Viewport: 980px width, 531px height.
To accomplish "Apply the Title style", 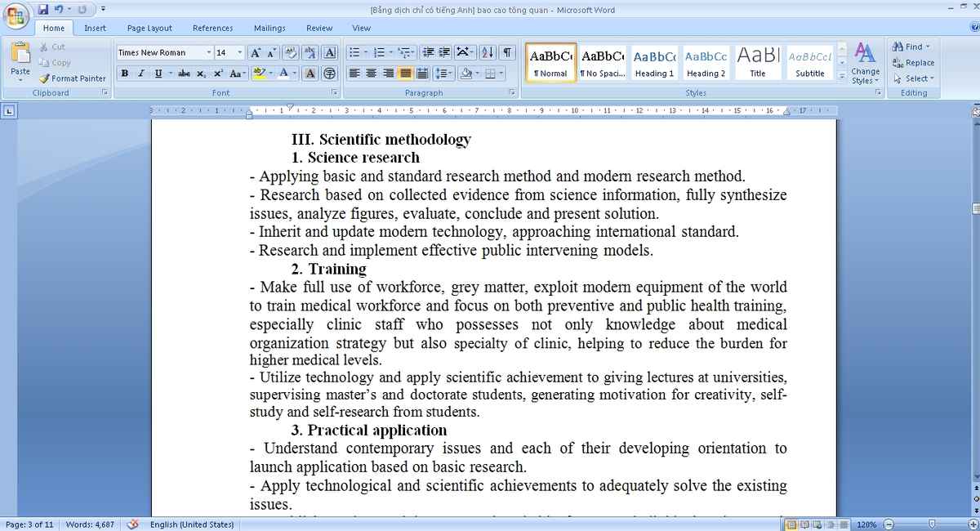I will [758, 63].
